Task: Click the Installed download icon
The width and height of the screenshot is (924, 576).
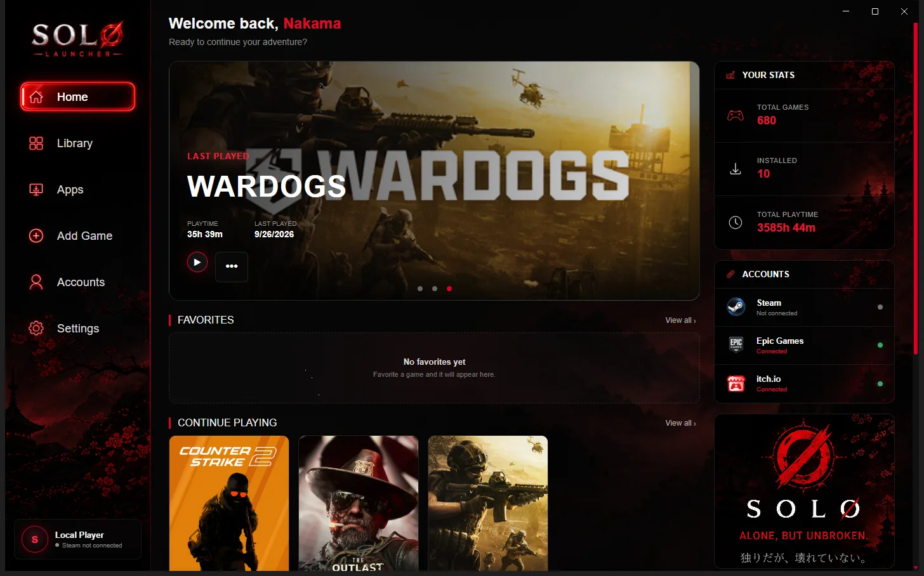Action: coord(736,169)
